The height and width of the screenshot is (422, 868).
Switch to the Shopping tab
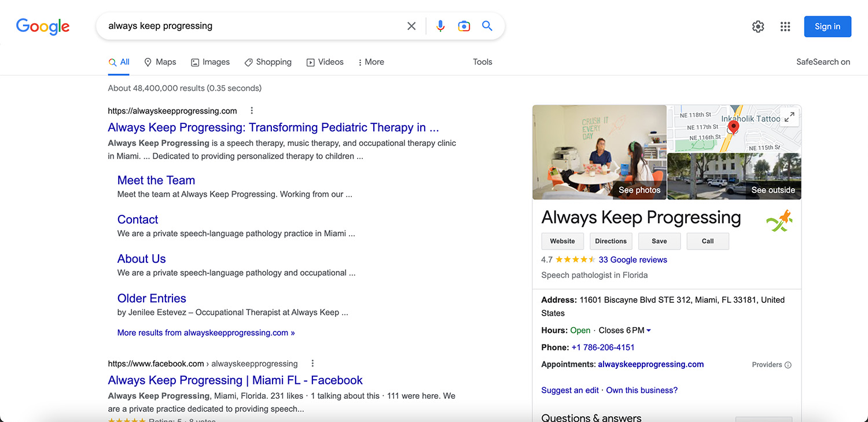(x=268, y=62)
